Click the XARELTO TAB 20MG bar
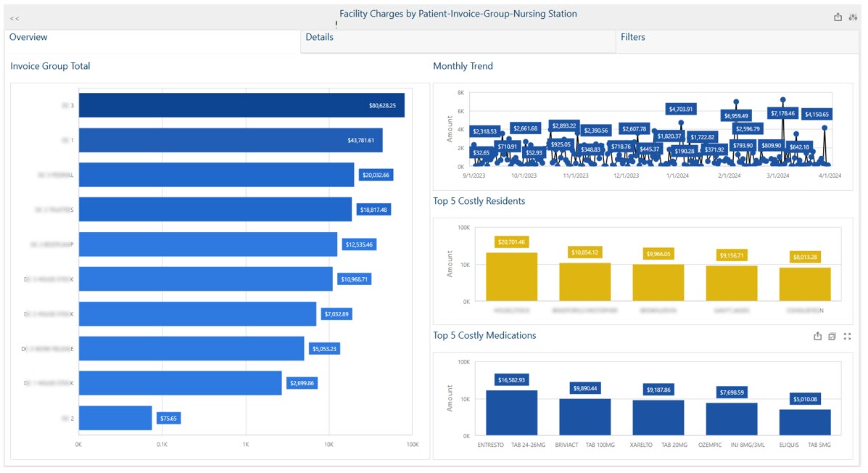The width and height of the screenshot is (868, 473). pyautogui.click(x=658, y=417)
